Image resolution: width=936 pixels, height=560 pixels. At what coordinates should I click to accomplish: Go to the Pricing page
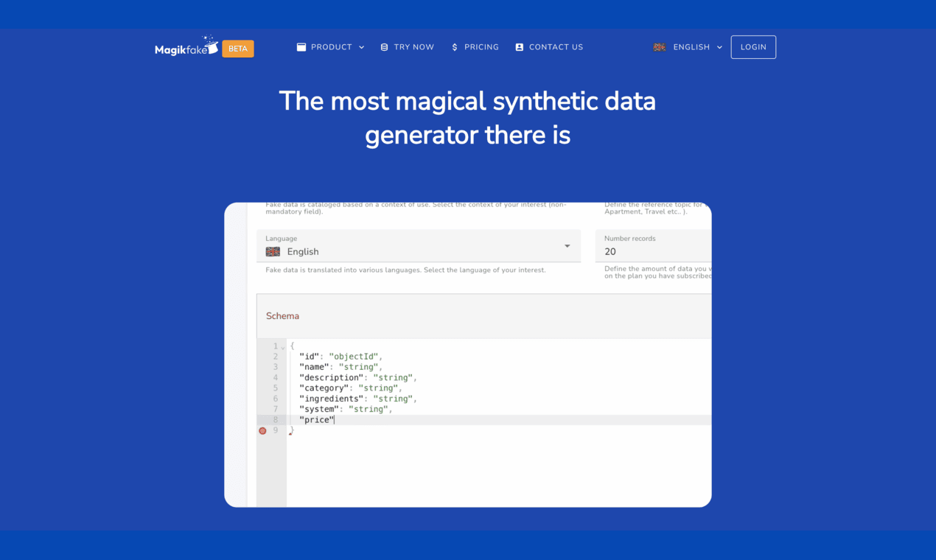tap(481, 47)
